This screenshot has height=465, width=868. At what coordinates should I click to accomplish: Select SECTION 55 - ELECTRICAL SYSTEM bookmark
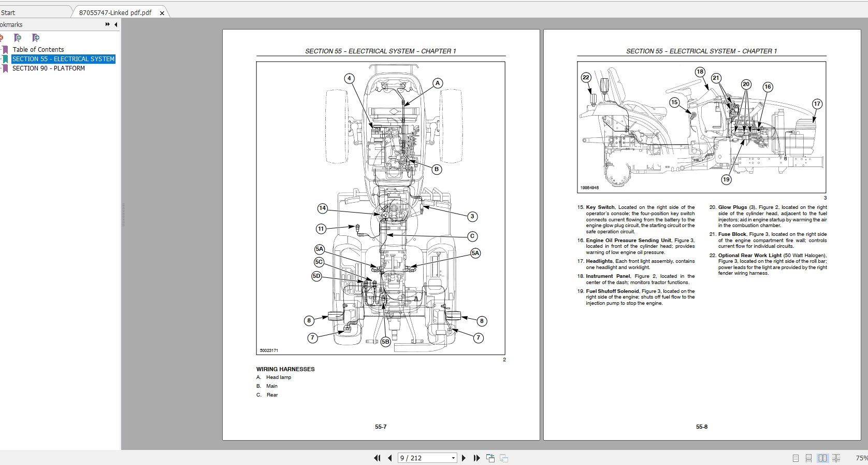[63, 59]
